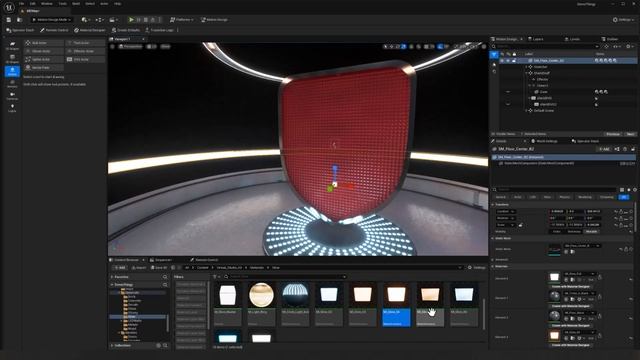Image resolution: width=640 pixels, height=360 pixels.
Task: Set Mobility to Static
Action: (557, 231)
